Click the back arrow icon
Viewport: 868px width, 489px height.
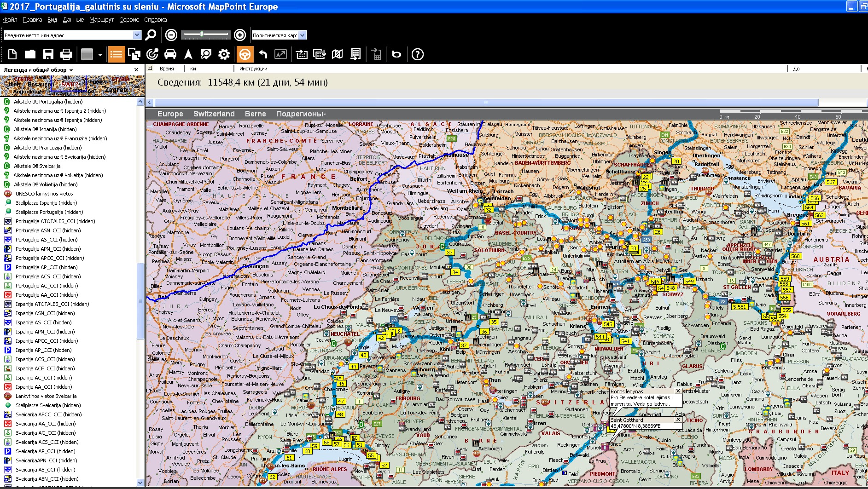pyautogui.click(x=263, y=54)
